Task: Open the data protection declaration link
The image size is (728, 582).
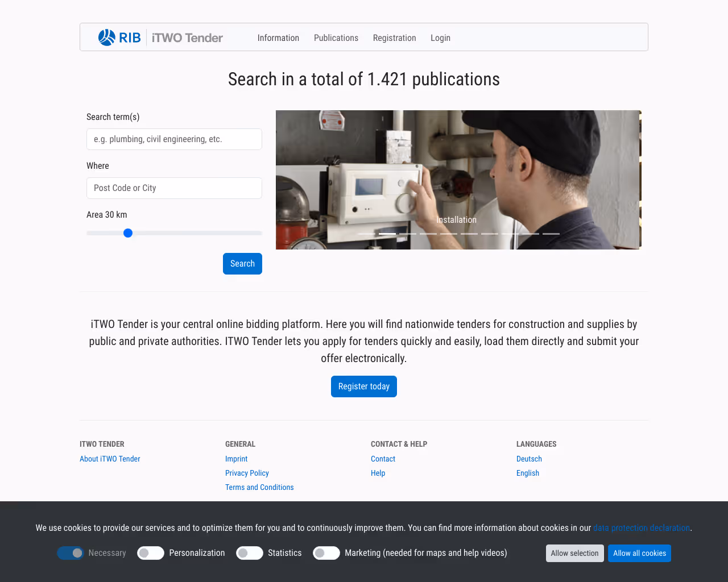Action: (x=641, y=528)
